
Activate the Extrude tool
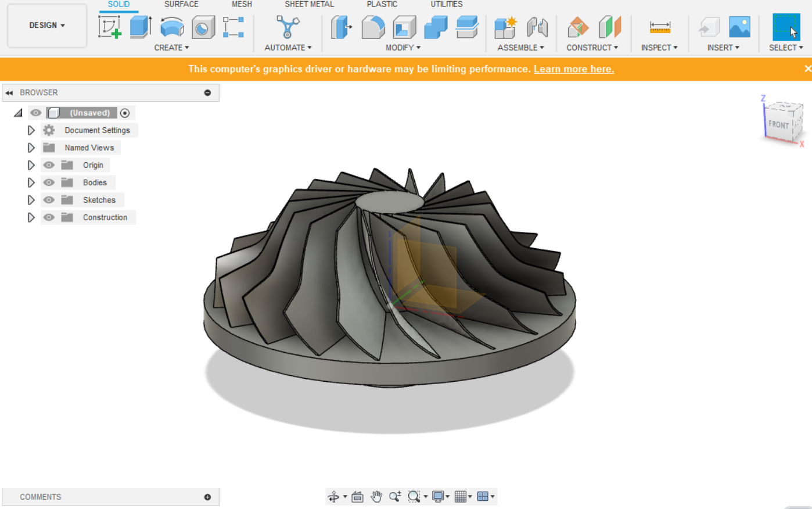click(x=140, y=26)
